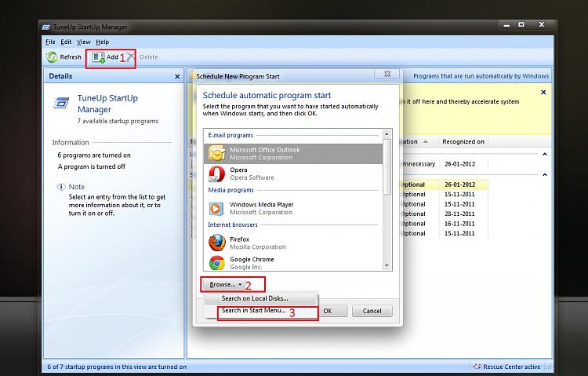
Task: Close the Schedule New Program Start dialog
Action: 387,74
